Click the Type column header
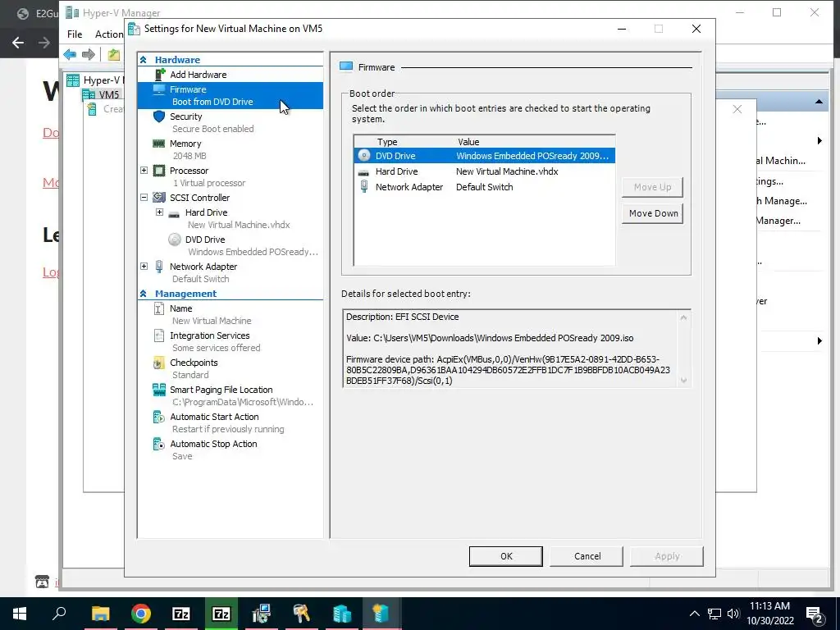Screen dimensions: 840x630 click(387, 142)
